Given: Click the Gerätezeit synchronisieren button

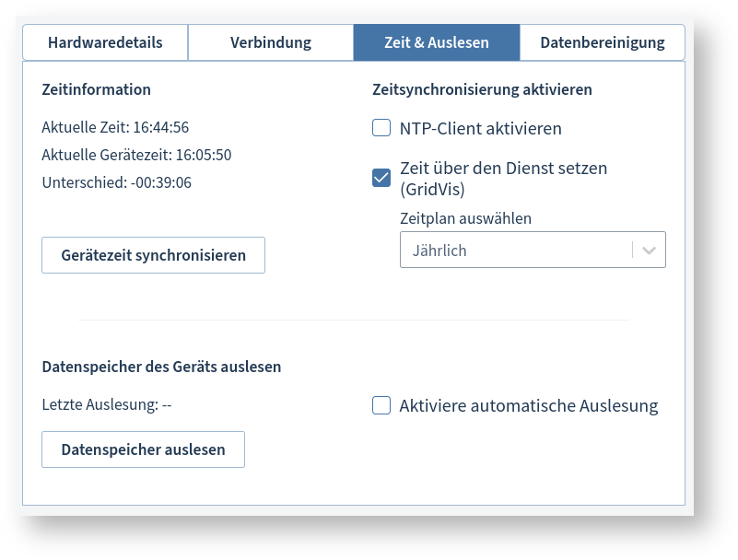Looking at the screenshot, I should (x=153, y=254).
